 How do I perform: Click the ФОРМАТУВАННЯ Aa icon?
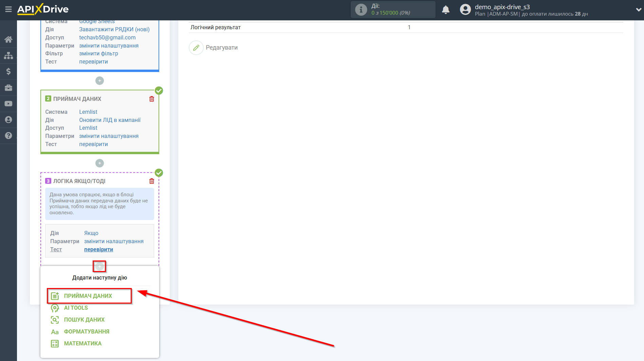(55, 332)
